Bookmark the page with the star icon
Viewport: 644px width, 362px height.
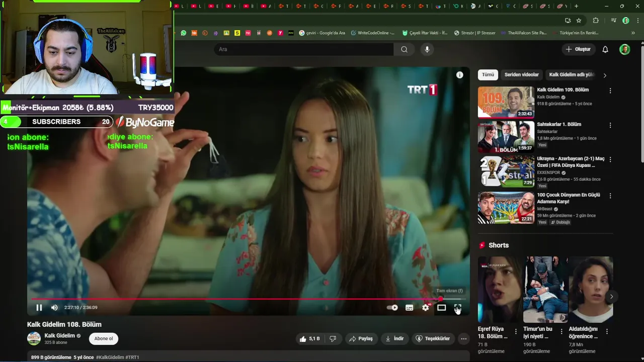point(579,21)
